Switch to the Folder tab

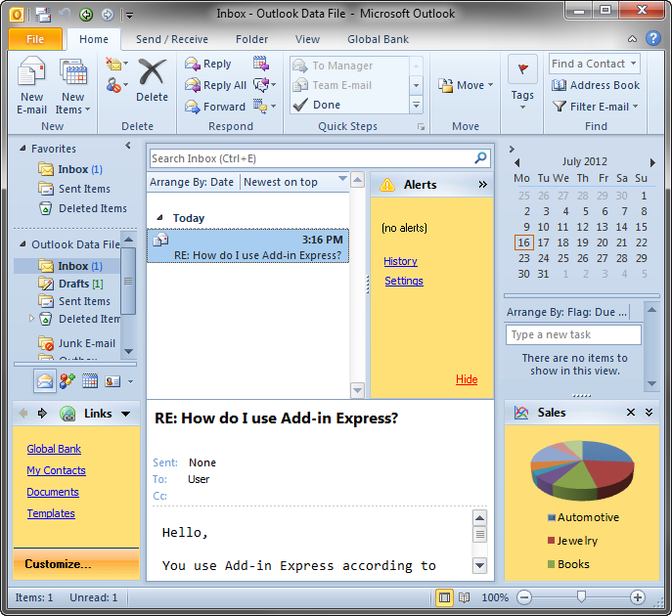[252, 39]
